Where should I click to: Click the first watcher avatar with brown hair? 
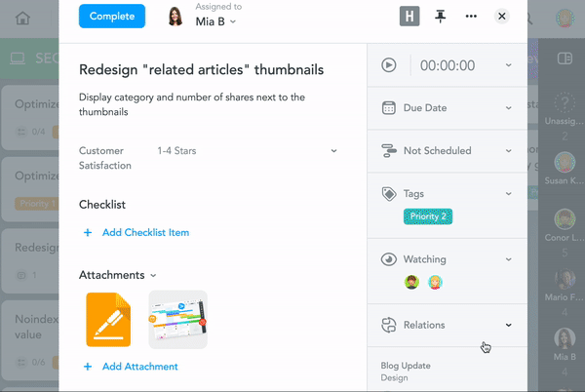click(x=411, y=283)
